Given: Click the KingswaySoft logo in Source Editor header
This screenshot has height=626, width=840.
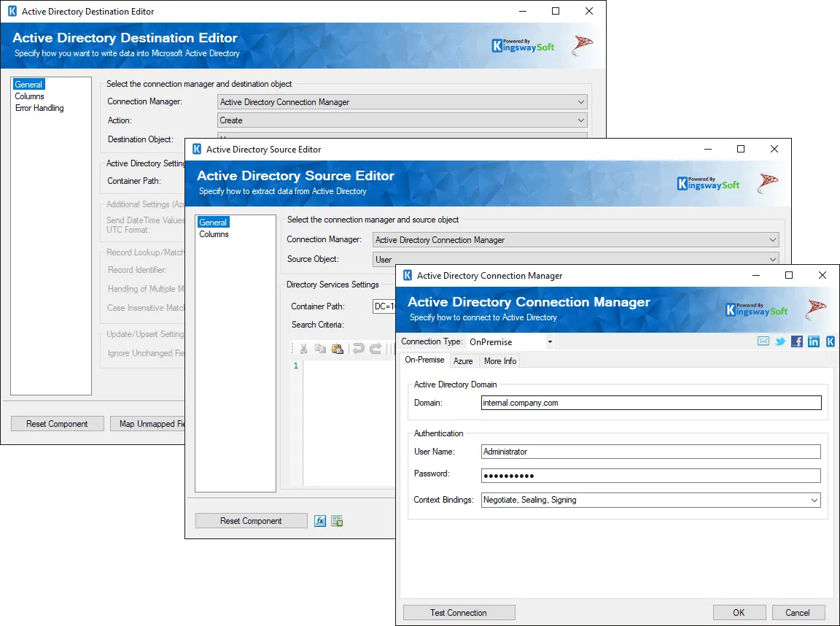Looking at the screenshot, I should [x=708, y=183].
